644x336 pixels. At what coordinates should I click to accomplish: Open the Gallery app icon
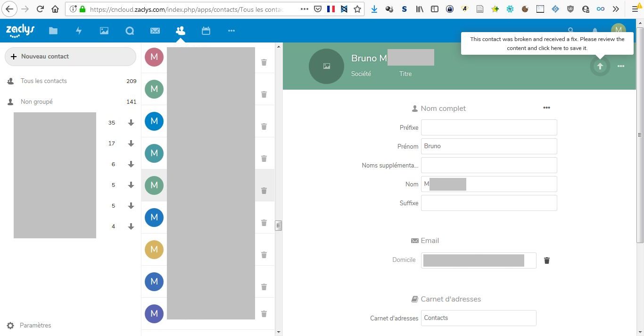click(104, 31)
